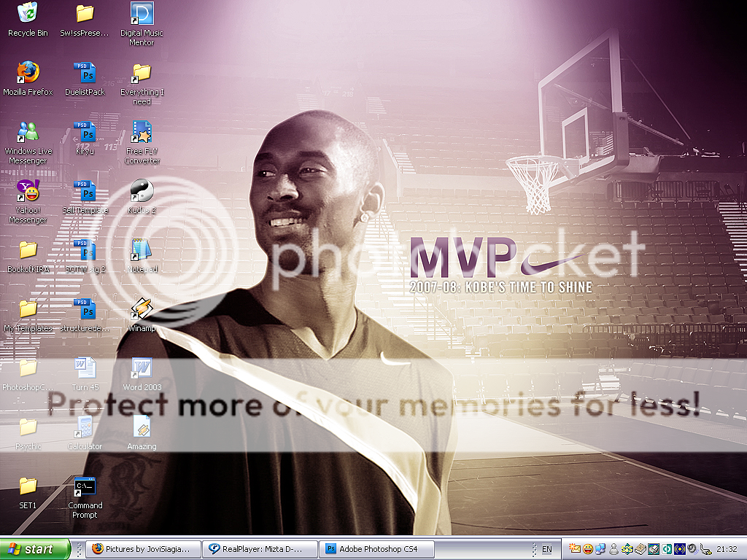The height and width of the screenshot is (560, 747).
Task: Open the Mozilla Firefox desktop shortcut
Action: (x=28, y=74)
